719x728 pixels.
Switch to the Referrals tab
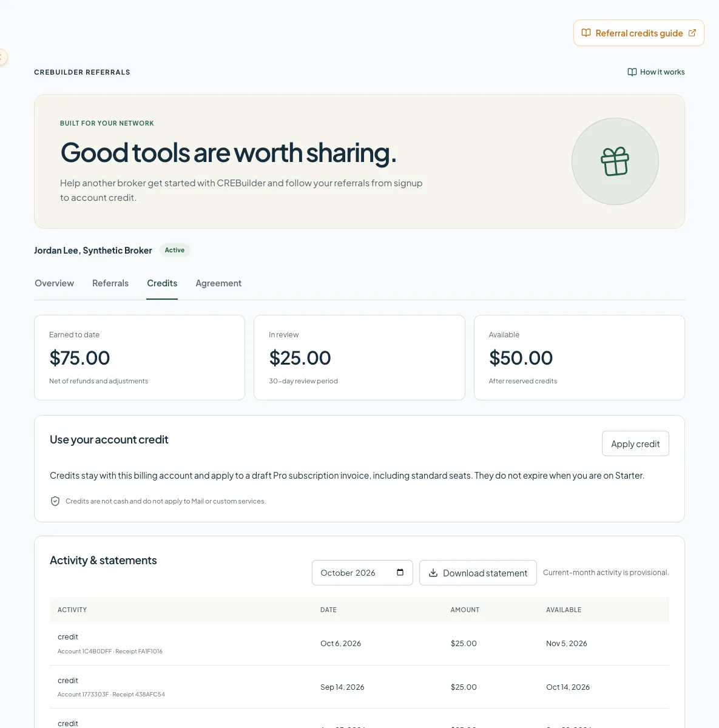pyautogui.click(x=110, y=283)
